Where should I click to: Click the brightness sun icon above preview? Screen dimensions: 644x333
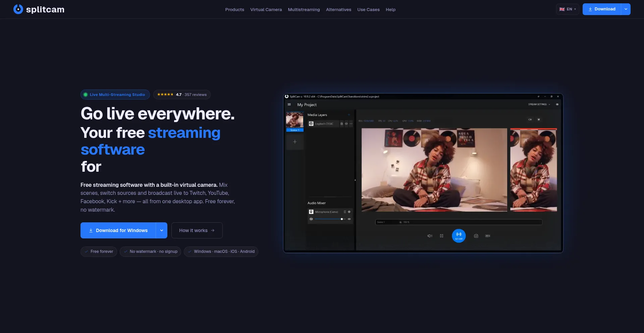[539, 119]
